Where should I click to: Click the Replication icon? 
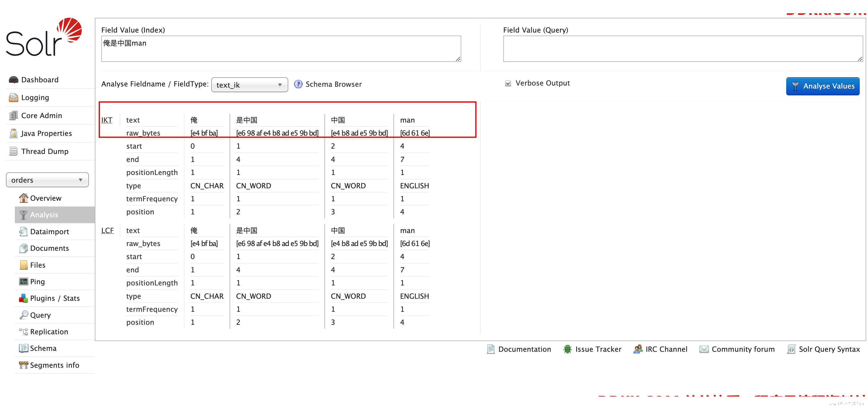point(23,332)
